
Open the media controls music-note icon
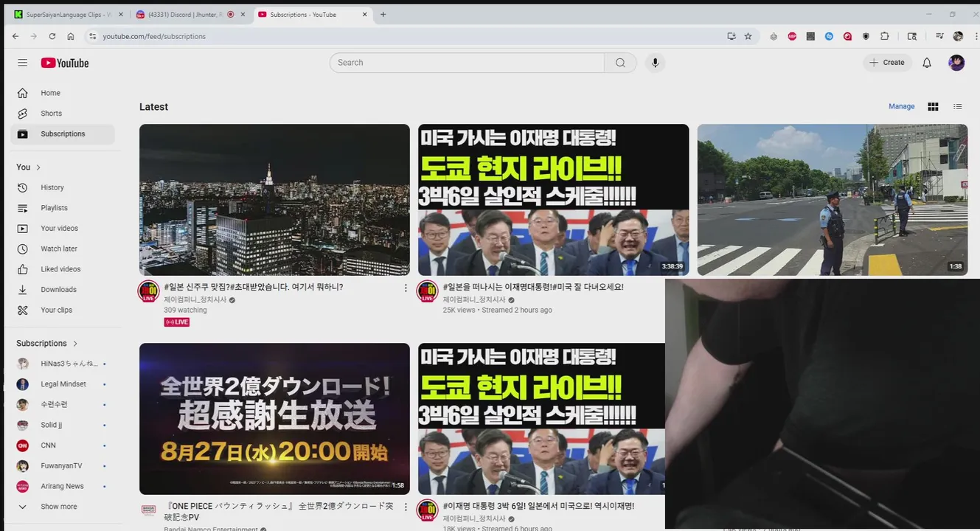[x=939, y=36]
